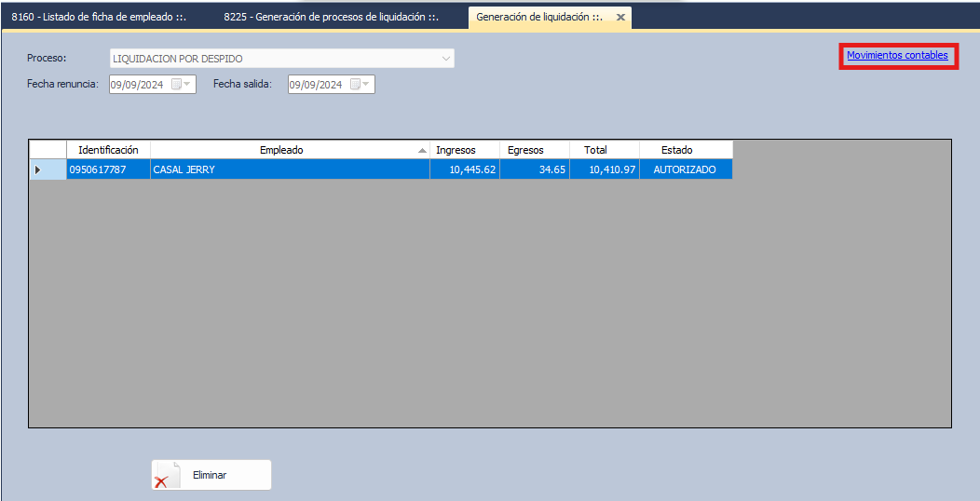Screen dimensions: 980x501
Task: Click the Total column header
Action: coord(595,150)
